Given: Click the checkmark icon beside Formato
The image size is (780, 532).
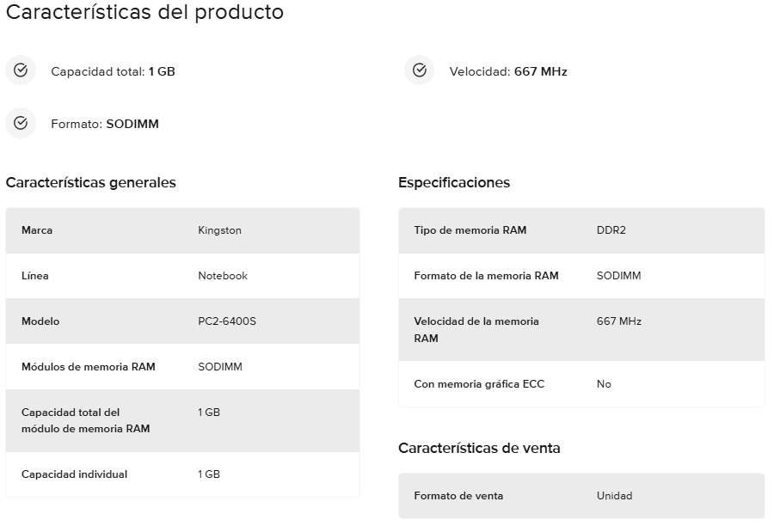Looking at the screenshot, I should click(x=21, y=123).
